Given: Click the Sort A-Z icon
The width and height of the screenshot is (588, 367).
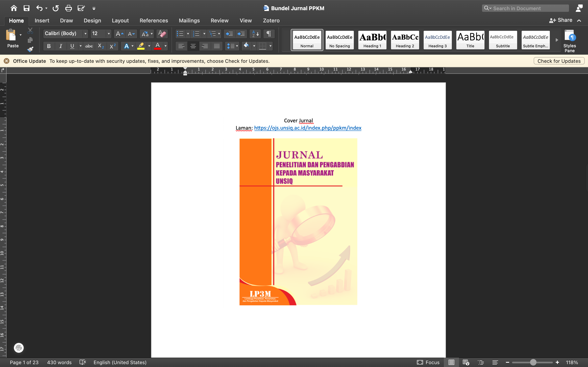Looking at the screenshot, I should point(255,34).
